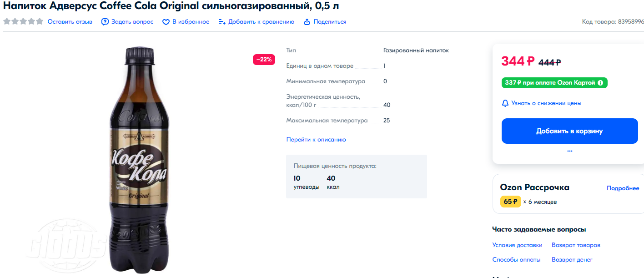Click 'Максимальная температура' row label
The width and height of the screenshot is (644, 278).
[327, 121]
